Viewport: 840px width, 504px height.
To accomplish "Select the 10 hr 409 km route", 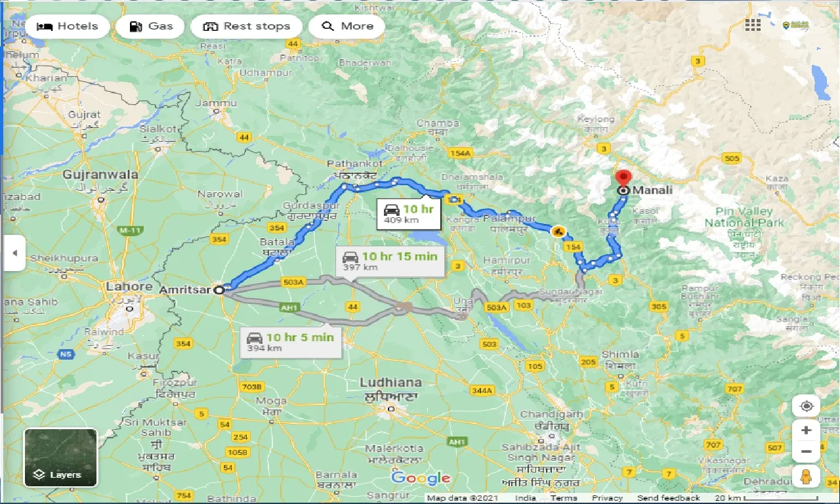I will [x=406, y=214].
